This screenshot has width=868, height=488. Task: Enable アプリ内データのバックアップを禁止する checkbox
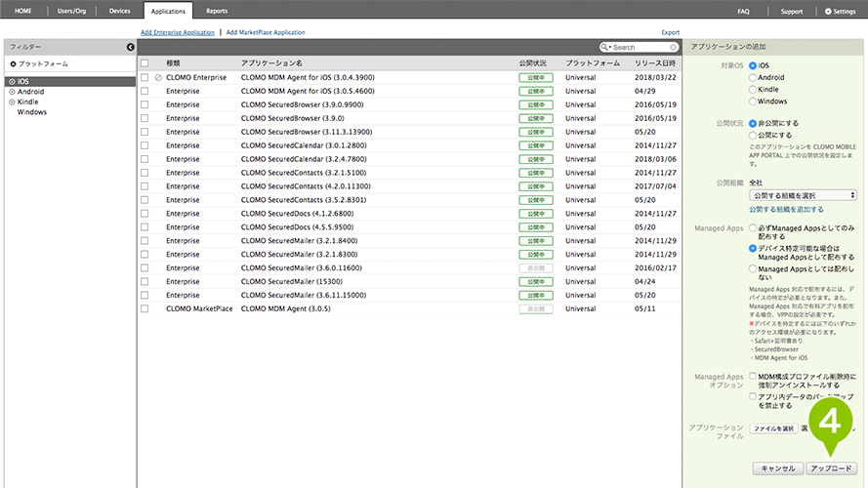click(753, 396)
